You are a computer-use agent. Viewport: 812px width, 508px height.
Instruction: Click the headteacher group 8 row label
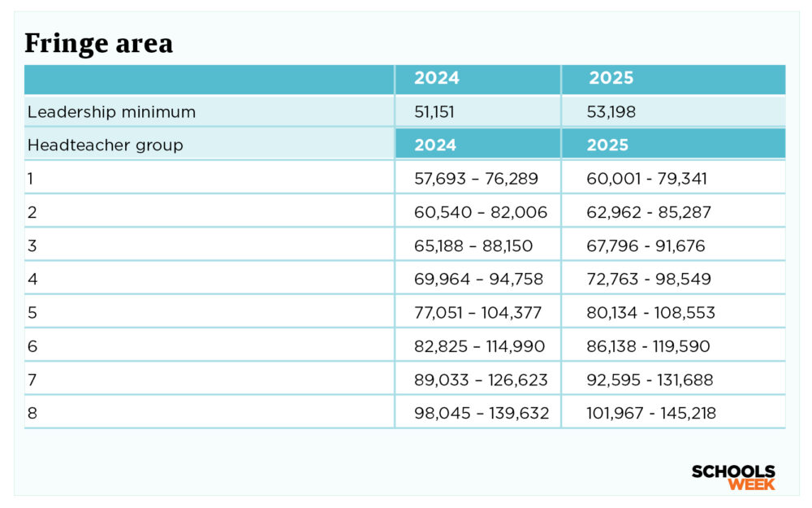coord(32,413)
